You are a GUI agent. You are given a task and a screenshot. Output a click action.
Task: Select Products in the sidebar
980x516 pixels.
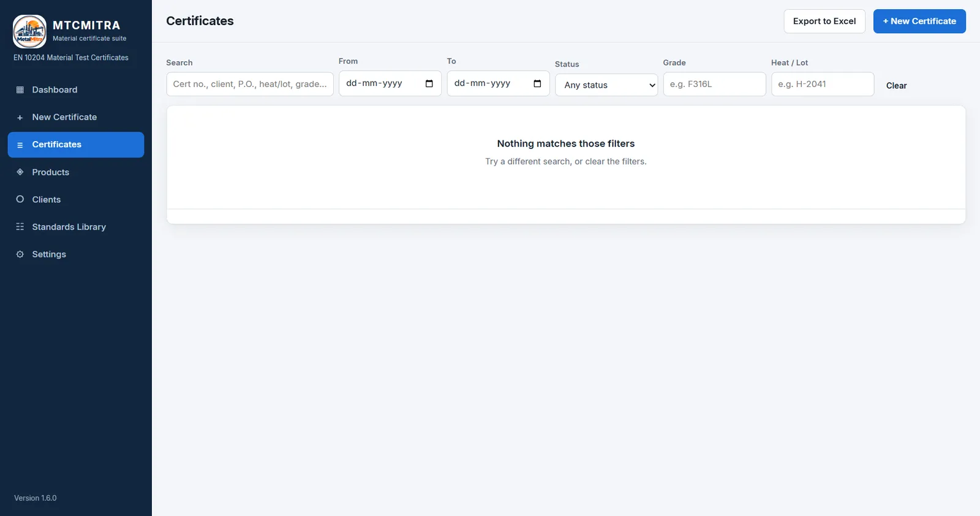click(x=76, y=172)
